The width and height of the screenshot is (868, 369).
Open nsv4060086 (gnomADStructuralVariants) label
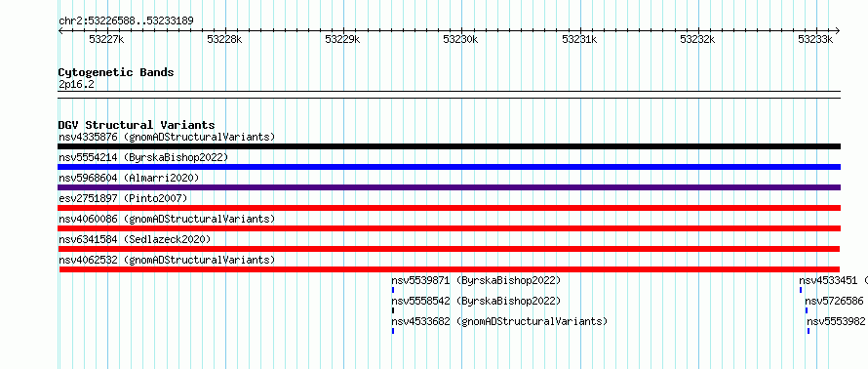[167, 219]
